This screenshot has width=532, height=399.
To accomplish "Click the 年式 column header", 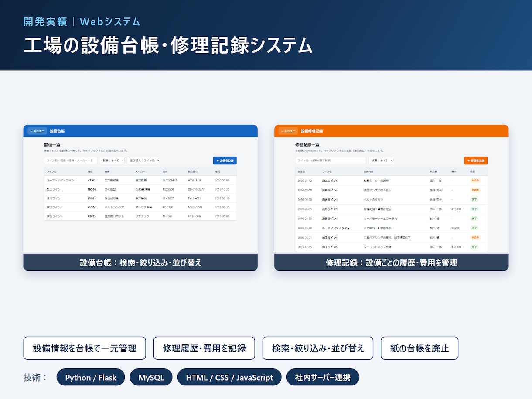I will click(217, 171).
